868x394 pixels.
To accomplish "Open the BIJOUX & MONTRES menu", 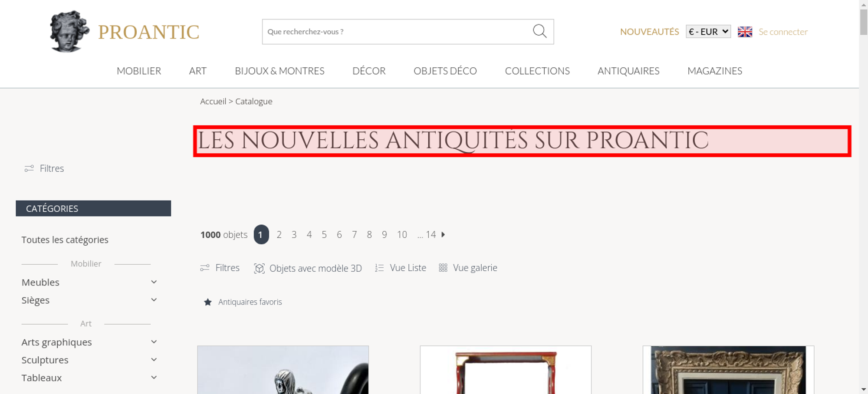I will pos(279,71).
